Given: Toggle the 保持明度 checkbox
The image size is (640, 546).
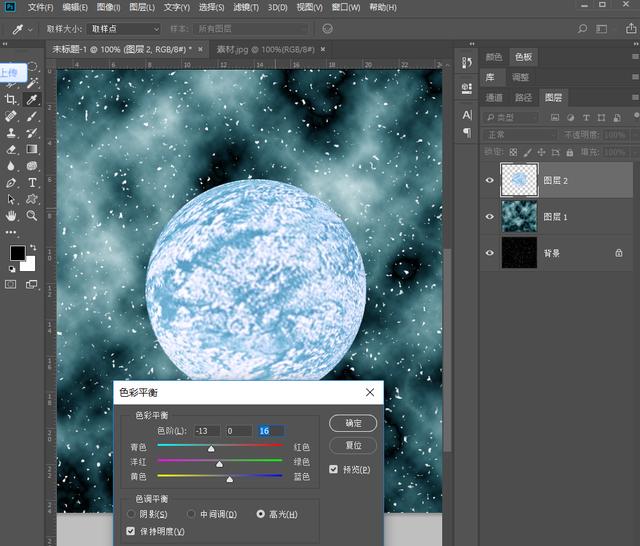Looking at the screenshot, I should click(x=130, y=531).
